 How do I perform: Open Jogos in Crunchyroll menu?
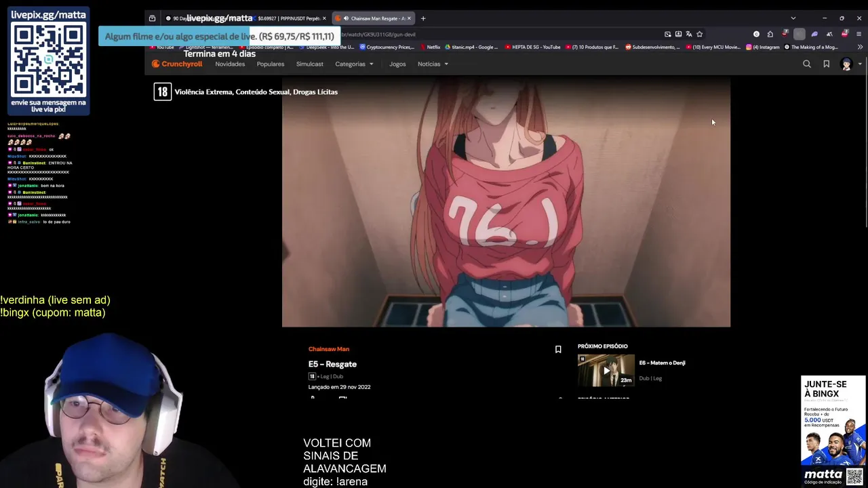point(397,64)
